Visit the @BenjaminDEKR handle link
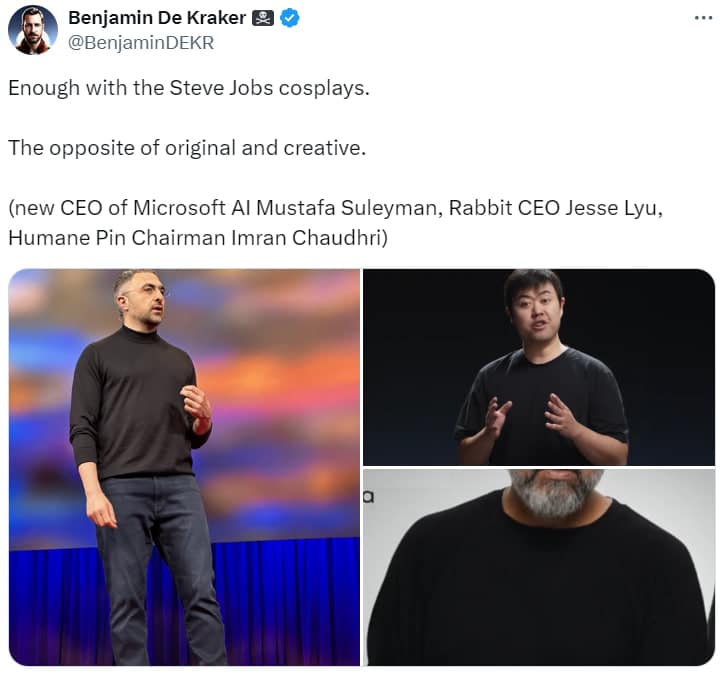This screenshot has width=722, height=676. click(141, 43)
